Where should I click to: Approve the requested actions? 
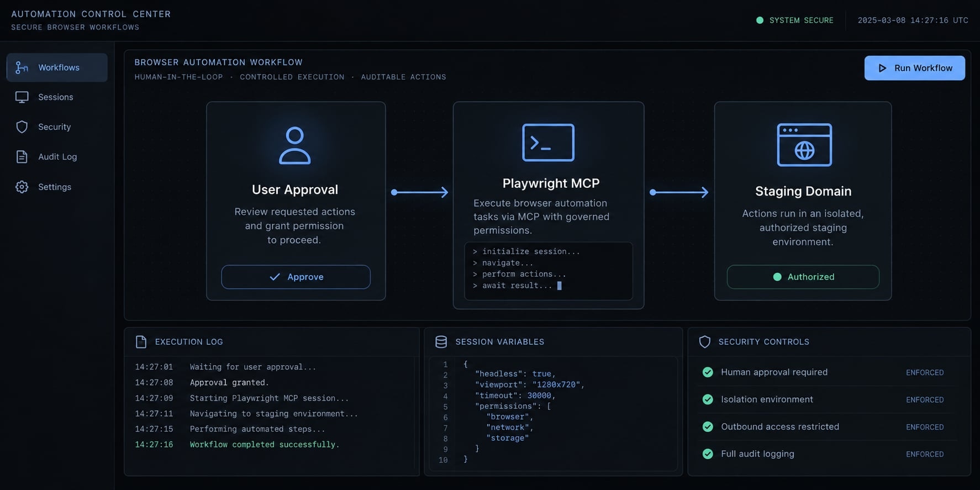pyautogui.click(x=296, y=277)
